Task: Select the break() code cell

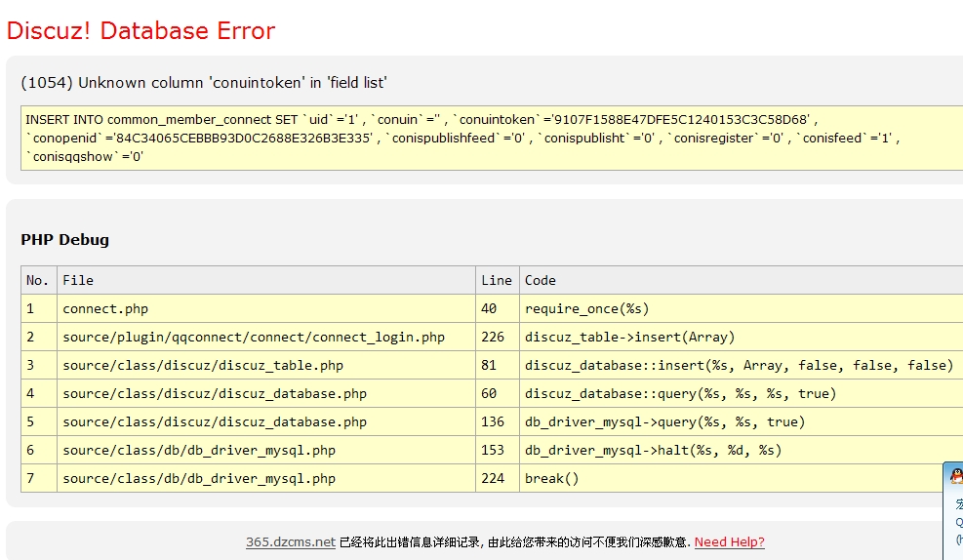Action: (x=731, y=478)
